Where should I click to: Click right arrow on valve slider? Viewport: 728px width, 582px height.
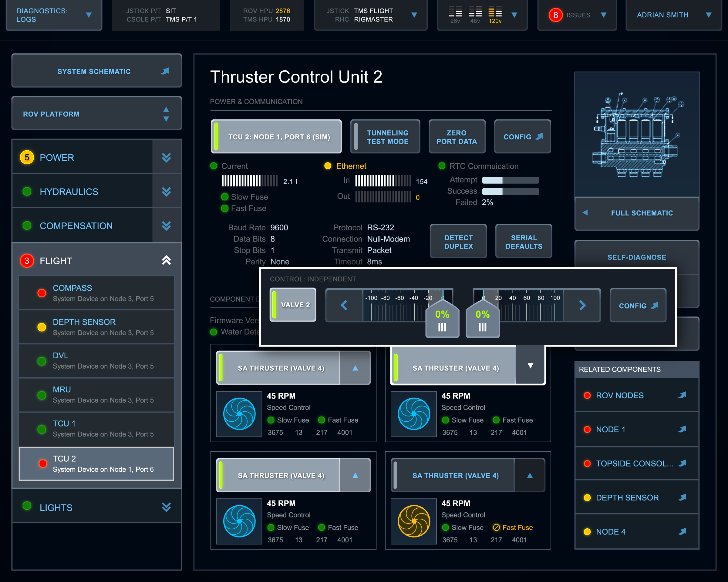[582, 305]
